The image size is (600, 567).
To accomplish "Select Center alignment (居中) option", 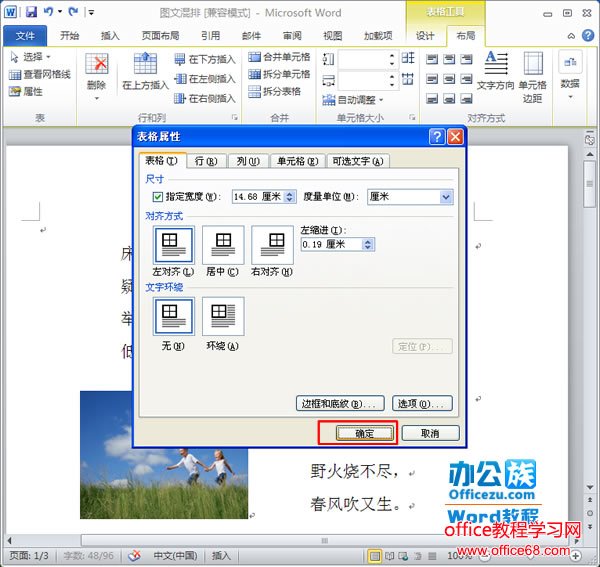I will [x=223, y=245].
